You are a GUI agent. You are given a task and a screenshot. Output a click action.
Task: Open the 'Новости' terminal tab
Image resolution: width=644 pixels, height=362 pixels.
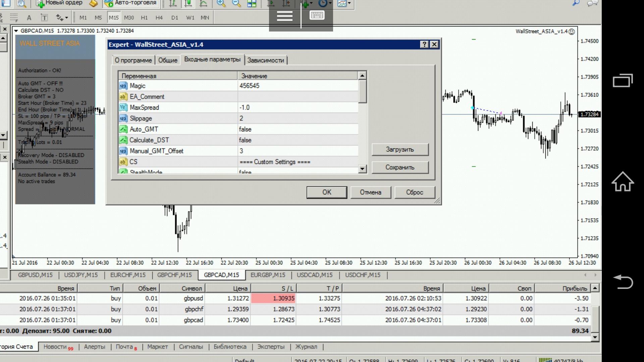(x=58, y=347)
